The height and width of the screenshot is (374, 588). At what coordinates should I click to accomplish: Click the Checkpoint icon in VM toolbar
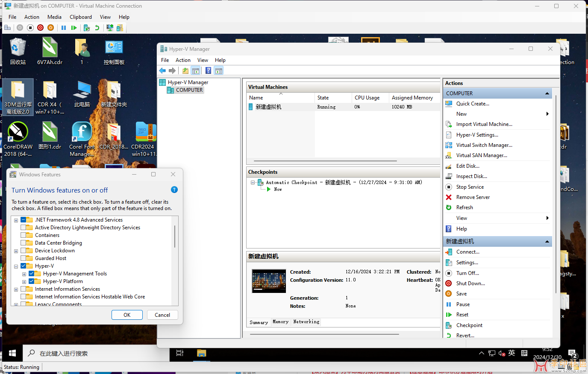tap(87, 28)
